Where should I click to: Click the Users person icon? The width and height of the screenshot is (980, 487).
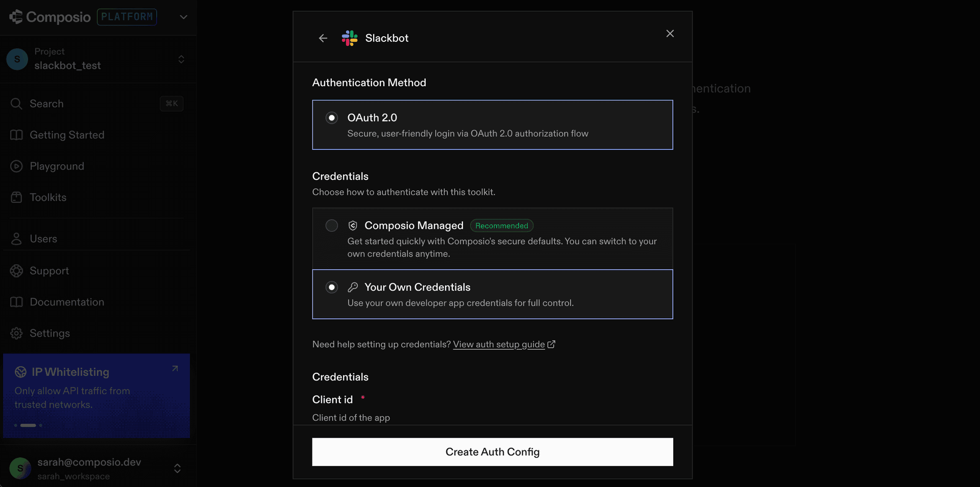coord(16,239)
